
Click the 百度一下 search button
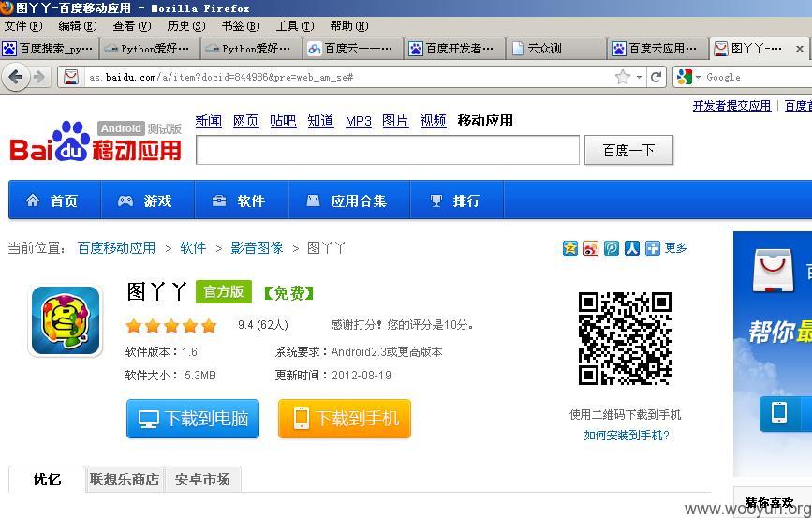pyautogui.click(x=628, y=150)
